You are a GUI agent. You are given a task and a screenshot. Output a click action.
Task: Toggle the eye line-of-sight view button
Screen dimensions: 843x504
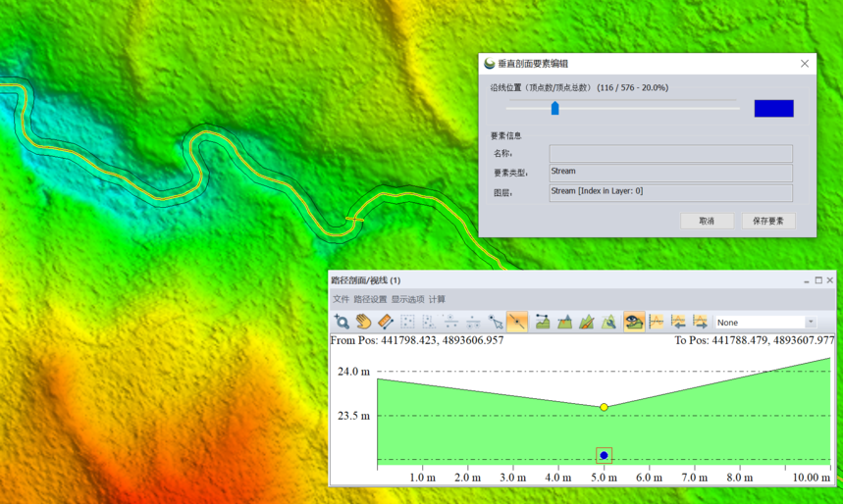[634, 322]
